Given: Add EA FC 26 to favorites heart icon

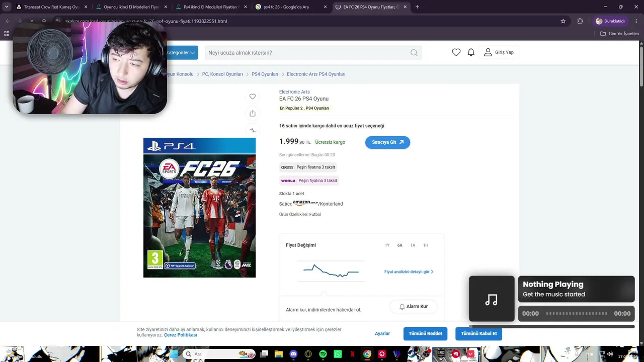Looking at the screenshot, I should [253, 97].
